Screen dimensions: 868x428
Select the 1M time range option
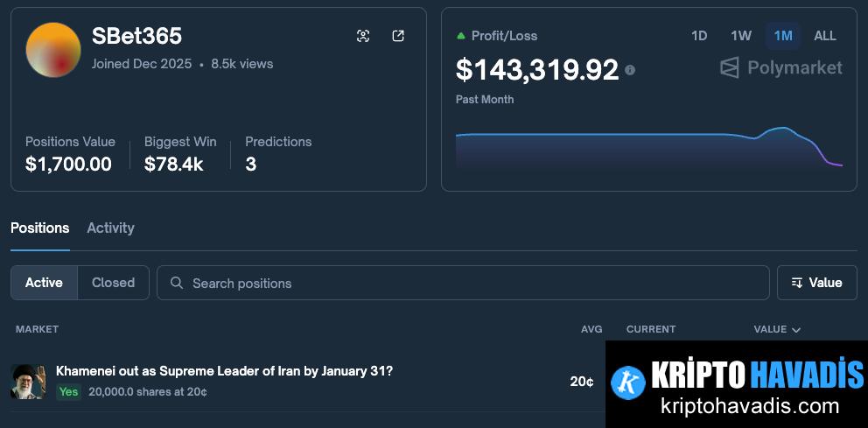click(x=783, y=36)
